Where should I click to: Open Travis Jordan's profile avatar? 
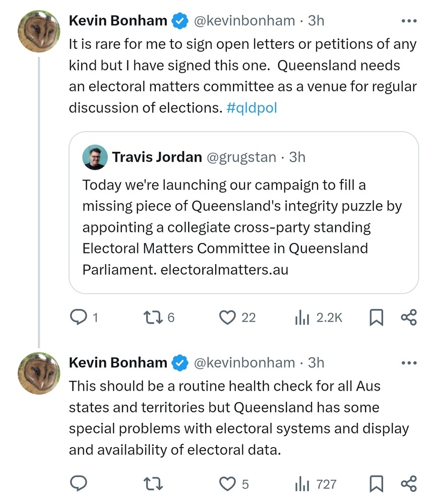click(94, 157)
